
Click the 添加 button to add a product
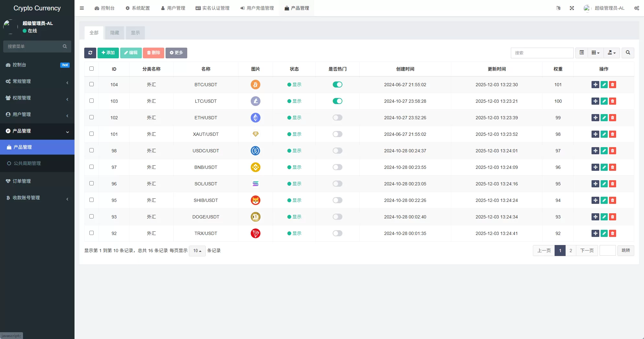[108, 53]
